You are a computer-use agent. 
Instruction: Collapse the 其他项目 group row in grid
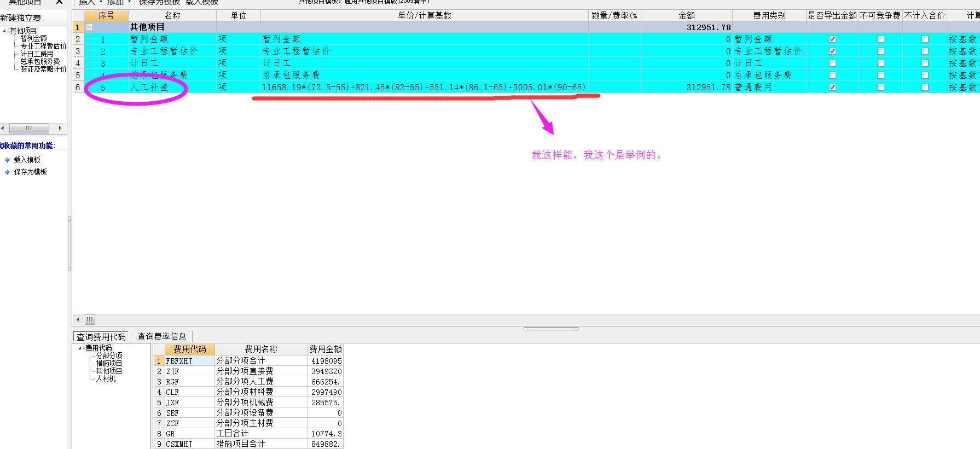click(89, 27)
